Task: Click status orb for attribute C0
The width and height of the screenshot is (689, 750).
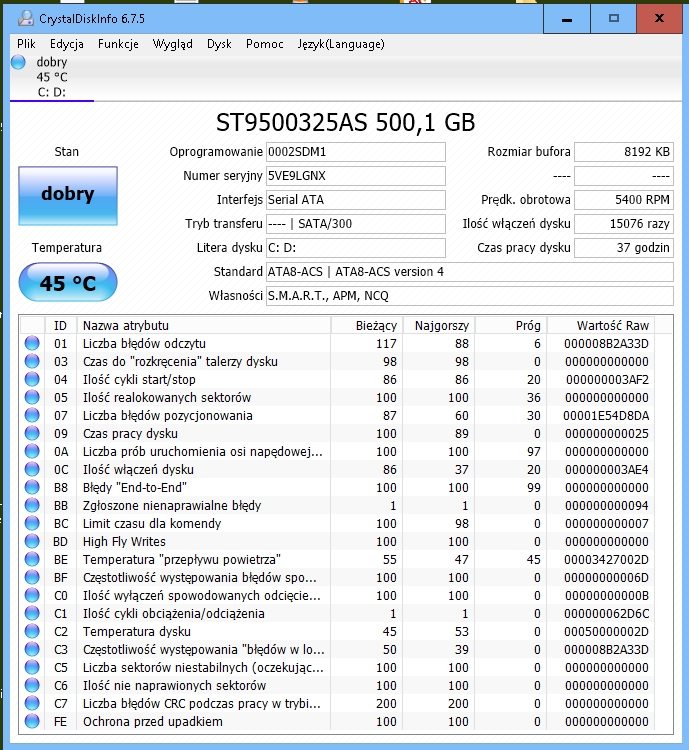Action: tap(32, 596)
